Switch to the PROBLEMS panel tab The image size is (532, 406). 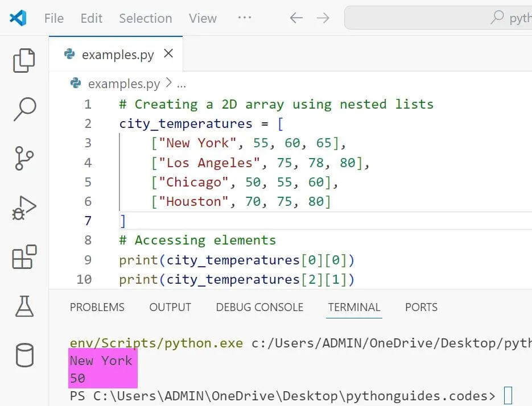[97, 307]
